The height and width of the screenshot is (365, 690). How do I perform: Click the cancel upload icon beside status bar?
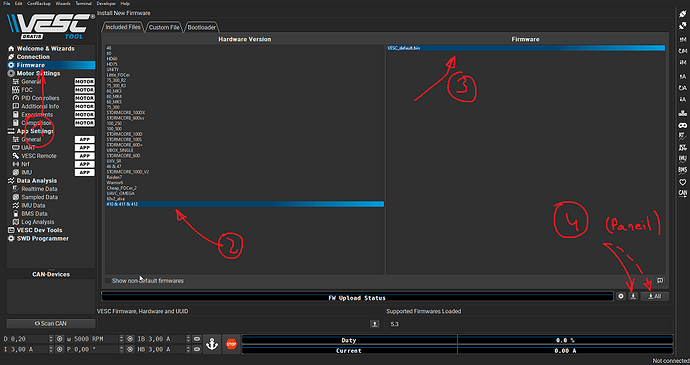[621, 296]
